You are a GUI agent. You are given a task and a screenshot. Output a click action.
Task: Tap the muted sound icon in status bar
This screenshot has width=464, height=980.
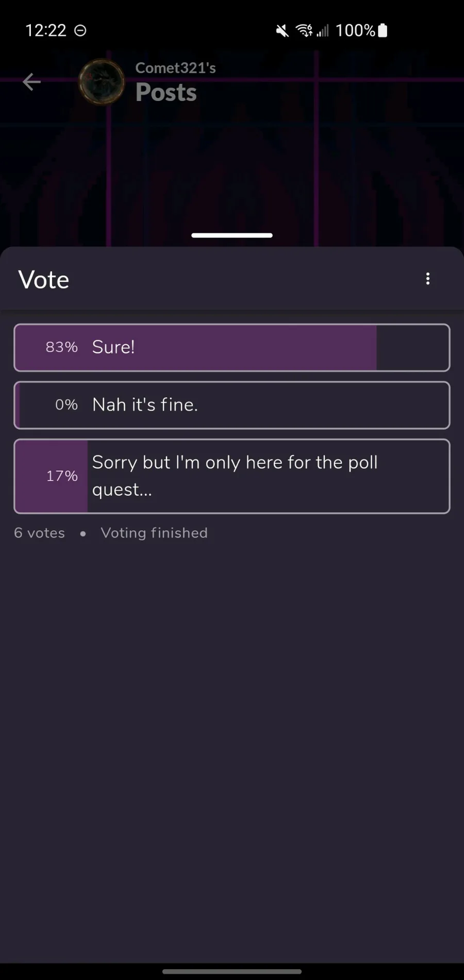click(x=282, y=31)
